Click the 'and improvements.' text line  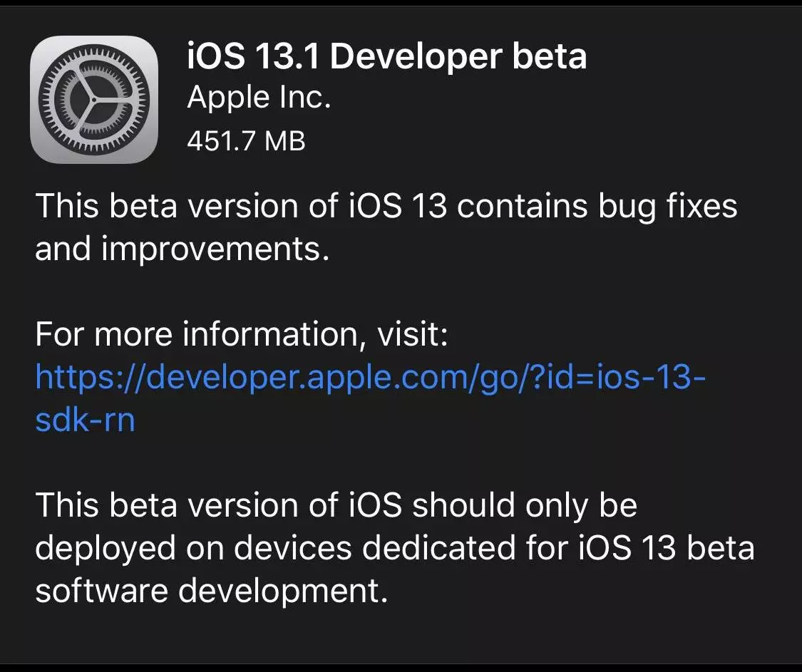click(182, 249)
